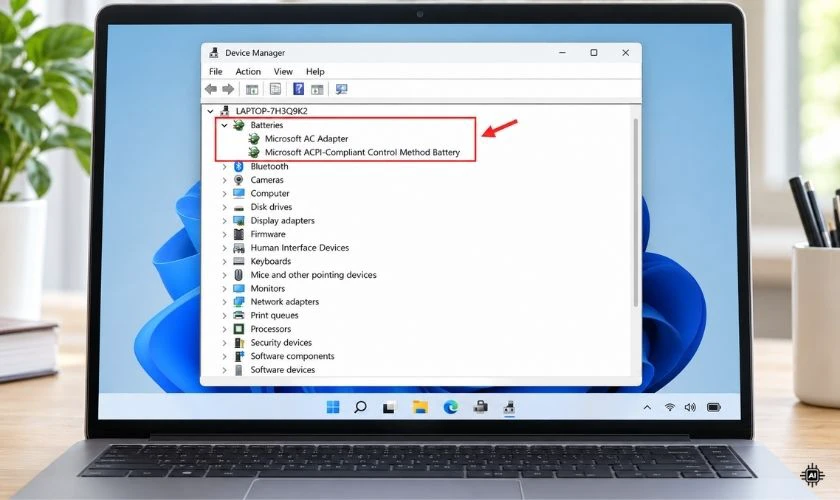Collapse the LAPTOP-7H3Q9K2 root node
The height and width of the screenshot is (500, 840).
(x=211, y=111)
